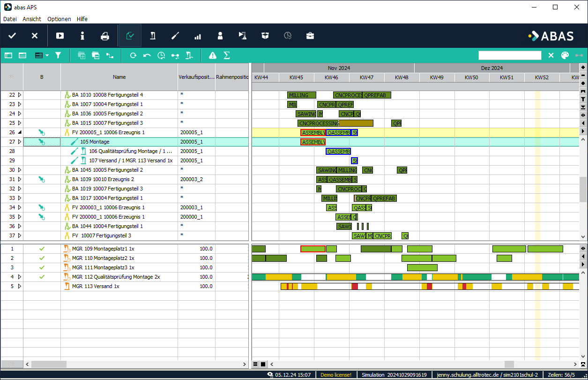The width and height of the screenshot is (588, 380).
Task: Open the briefcase icon in the toolbar
Action: (x=310, y=36)
